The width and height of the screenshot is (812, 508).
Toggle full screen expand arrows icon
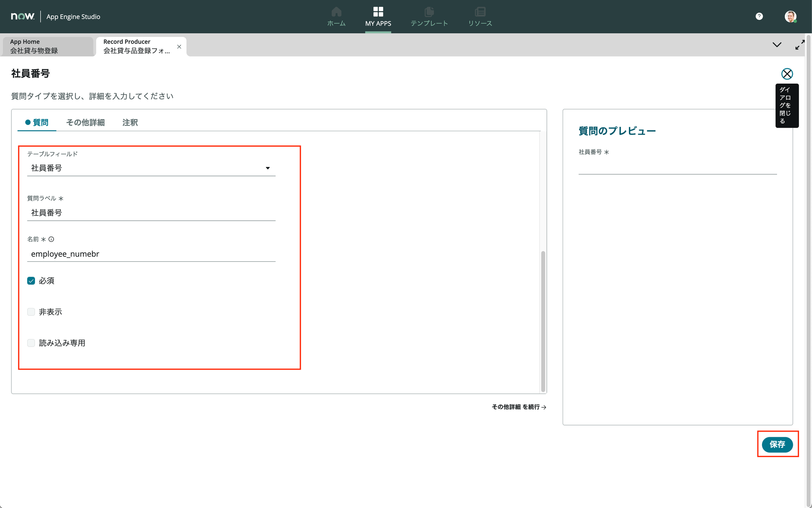(x=800, y=45)
